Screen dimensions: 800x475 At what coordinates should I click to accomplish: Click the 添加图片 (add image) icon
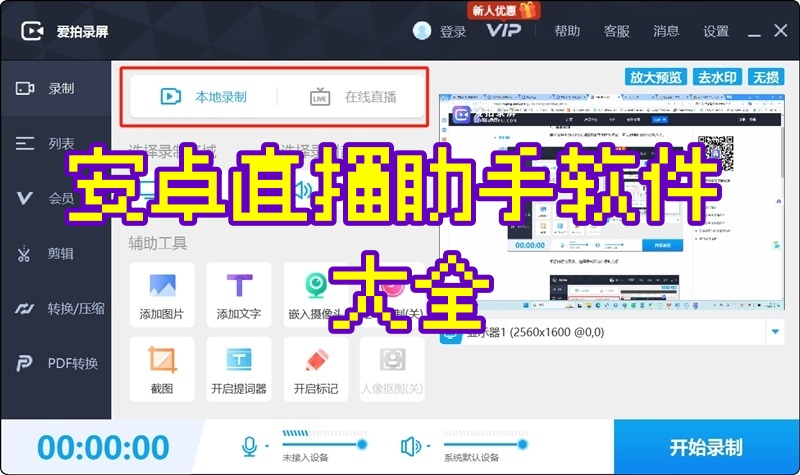(x=161, y=285)
